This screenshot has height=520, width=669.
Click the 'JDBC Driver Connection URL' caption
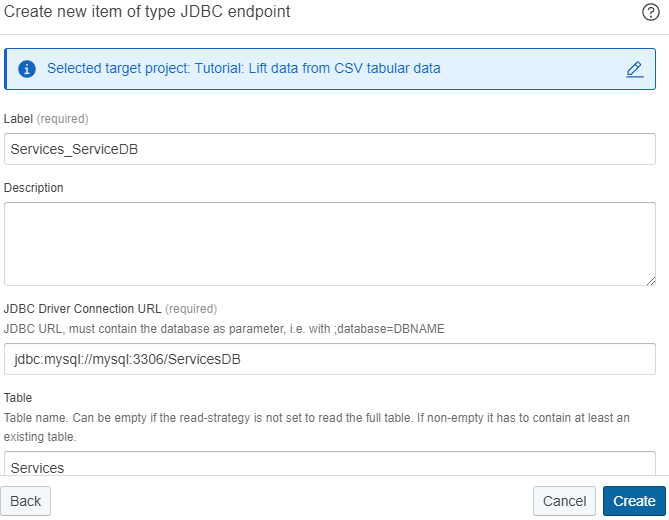(x=82, y=308)
